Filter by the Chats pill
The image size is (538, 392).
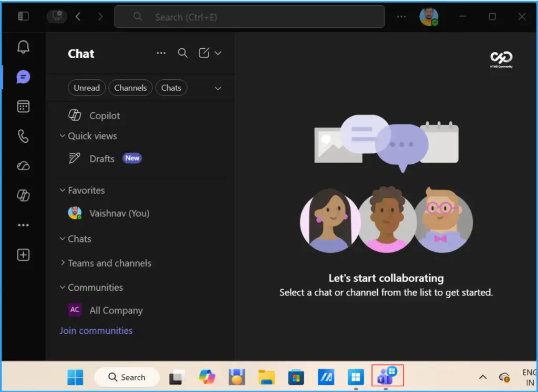click(171, 88)
